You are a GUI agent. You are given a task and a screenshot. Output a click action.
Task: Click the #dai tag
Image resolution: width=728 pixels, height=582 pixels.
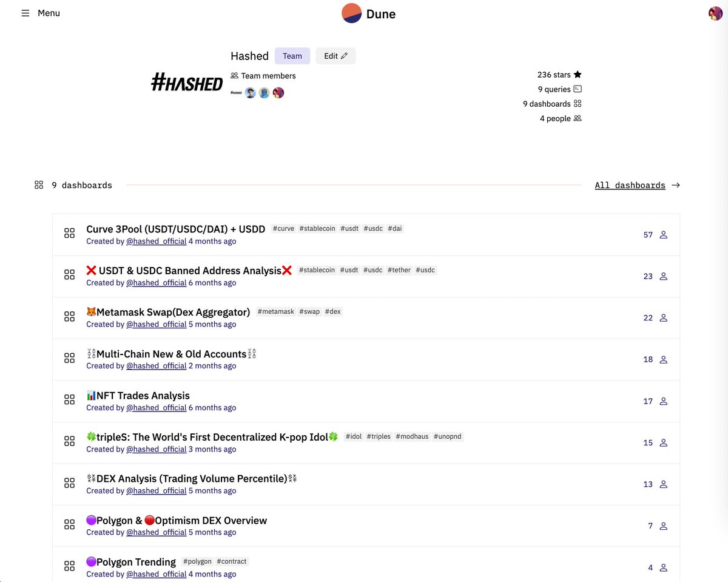pos(395,229)
